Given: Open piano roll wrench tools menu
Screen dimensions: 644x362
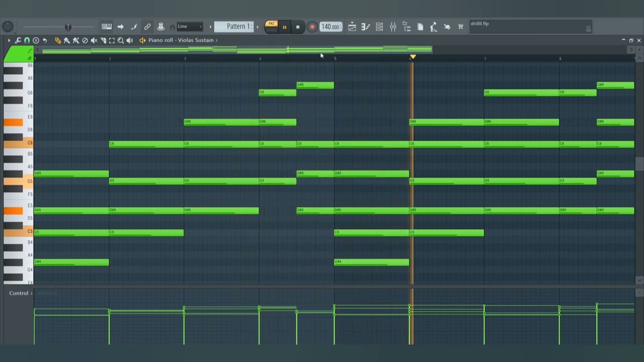Looking at the screenshot, I should coord(18,40).
